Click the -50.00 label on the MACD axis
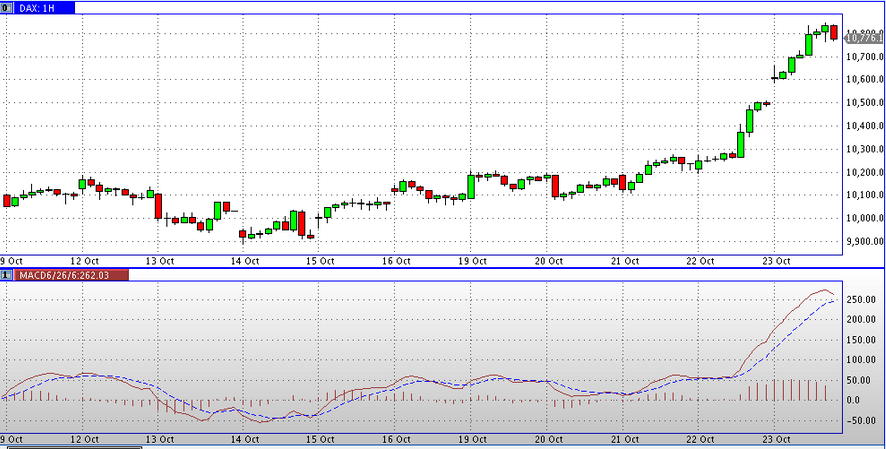Screen dimensions: 886x449 (x=860, y=420)
